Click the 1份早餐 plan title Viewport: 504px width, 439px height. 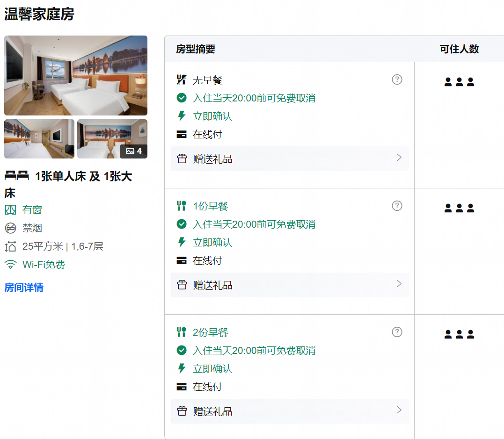tap(210, 206)
